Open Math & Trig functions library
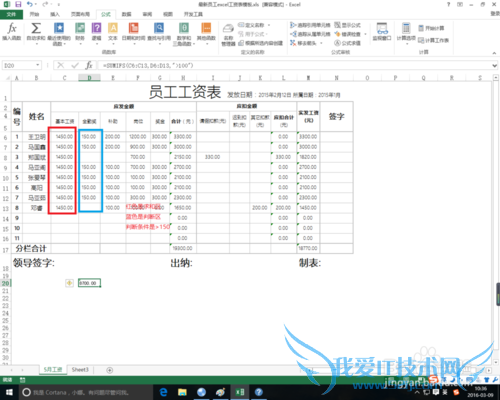500x400 pixels. [184, 34]
